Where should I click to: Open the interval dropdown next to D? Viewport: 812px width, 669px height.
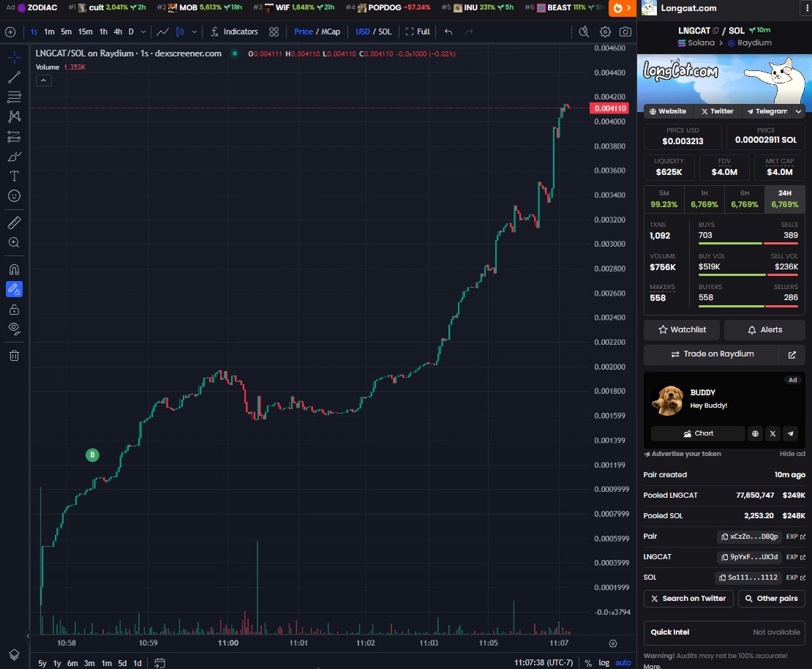click(x=143, y=31)
